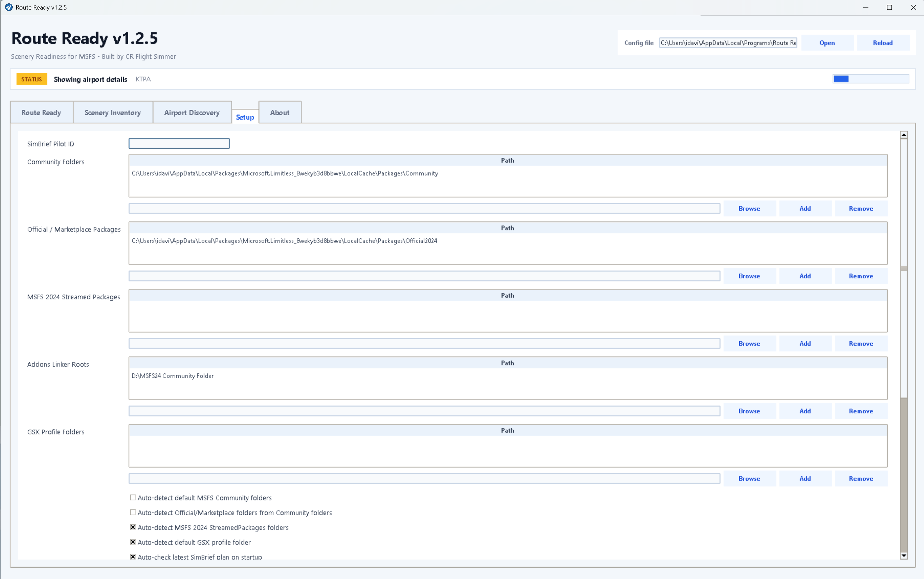Remove the selected GSX profile folder
924x579 pixels.
[861, 479]
